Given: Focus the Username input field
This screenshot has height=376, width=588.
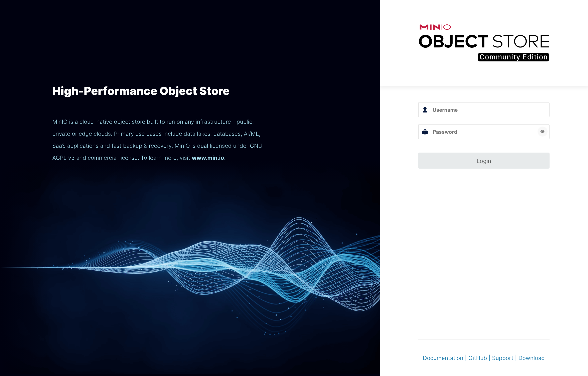Looking at the screenshot, I should (x=484, y=110).
